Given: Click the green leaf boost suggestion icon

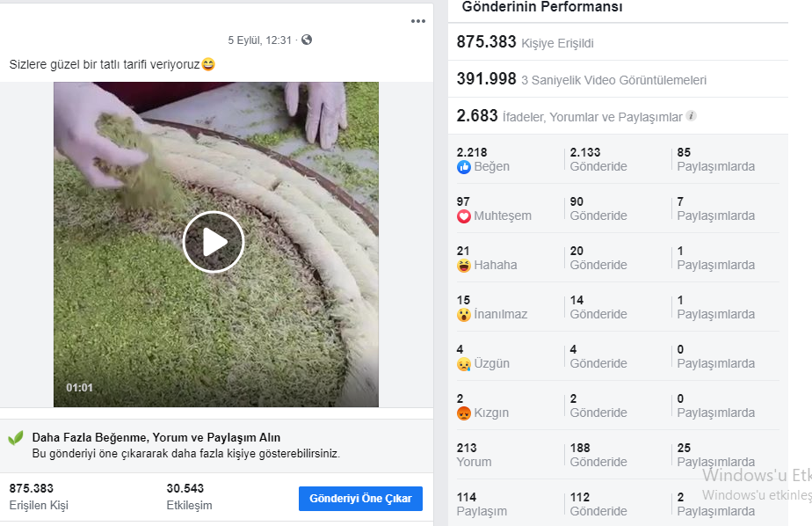Looking at the screenshot, I should [x=16, y=438].
